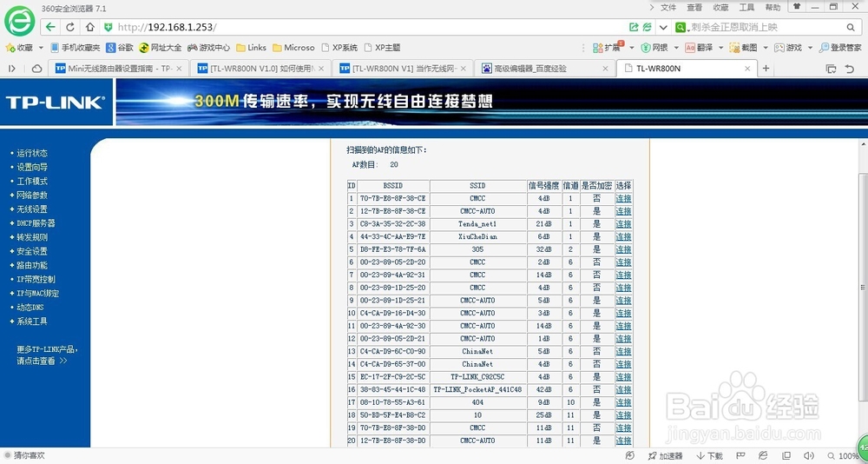This screenshot has height=464, width=868.
Task: Expand the 收藏 dropdown arrow
Action: click(41, 48)
